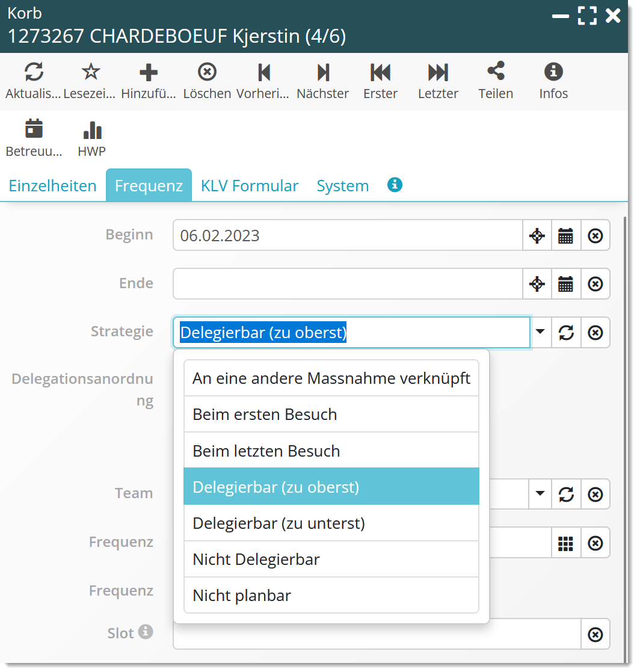Click the Löschen toolbar icon
Image resolution: width=637 pixels, height=672 pixels.
click(x=207, y=73)
